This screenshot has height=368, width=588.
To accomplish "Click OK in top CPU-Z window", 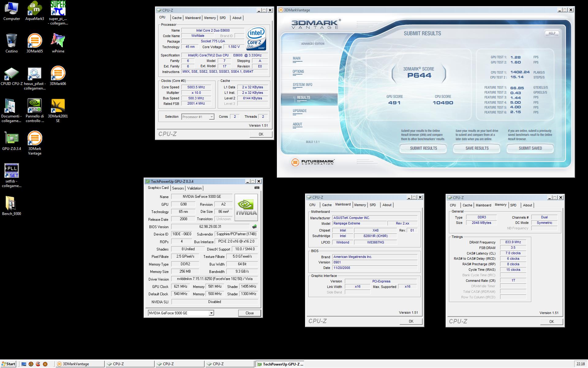I will [x=261, y=134].
